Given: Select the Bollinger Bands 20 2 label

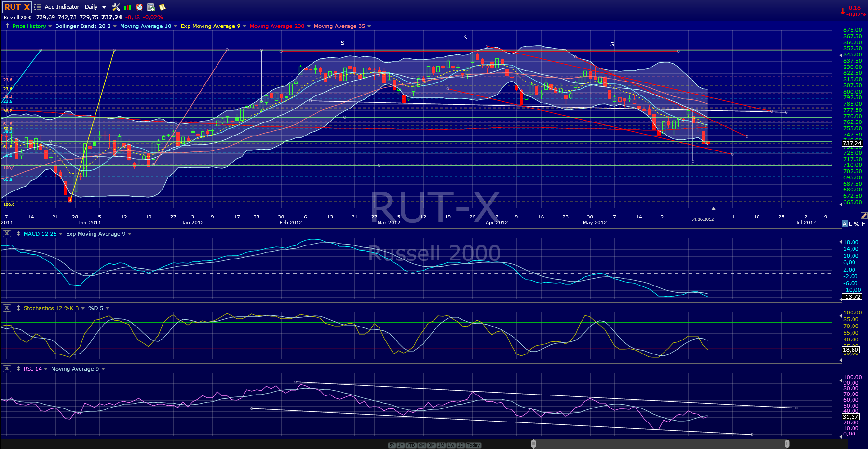Looking at the screenshot, I should (83, 26).
